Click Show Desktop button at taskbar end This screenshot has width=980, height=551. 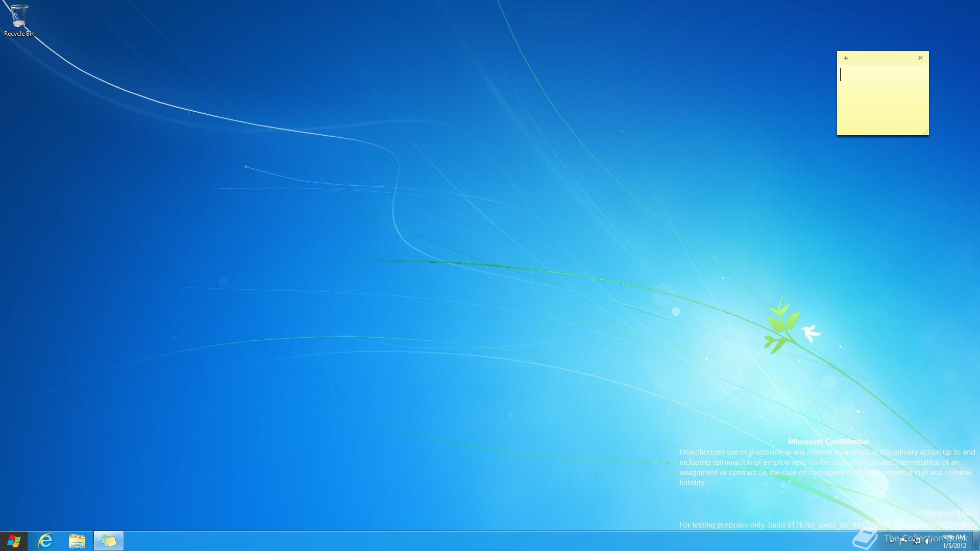coord(976,541)
